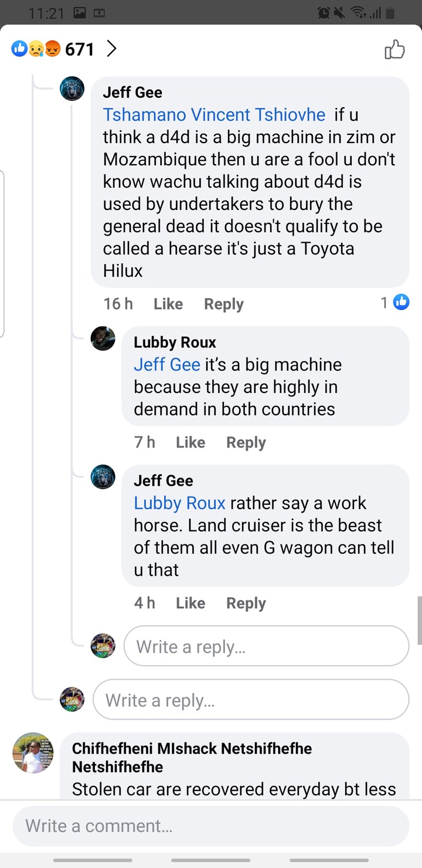Viewport: 422px width, 868px height.
Task: Reply to Jeff Gee's 4 h comment
Action: tap(246, 603)
